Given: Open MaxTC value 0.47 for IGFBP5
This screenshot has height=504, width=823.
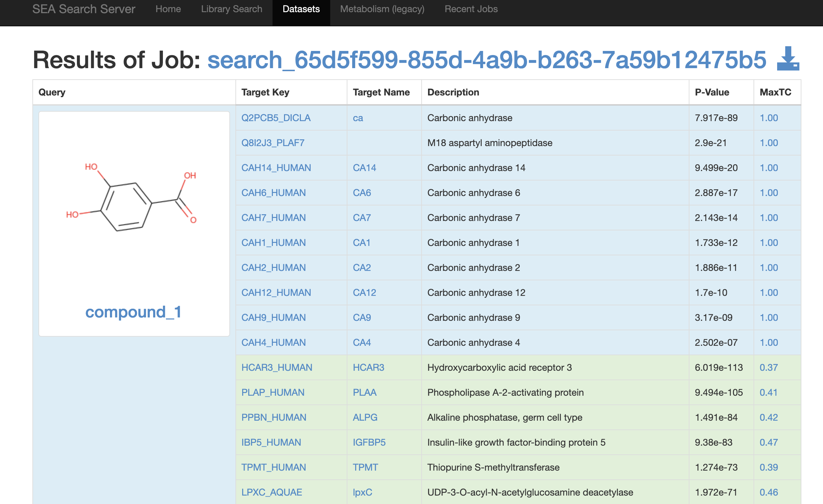Looking at the screenshot, I should pyautogui.click(x=768, y=443).
